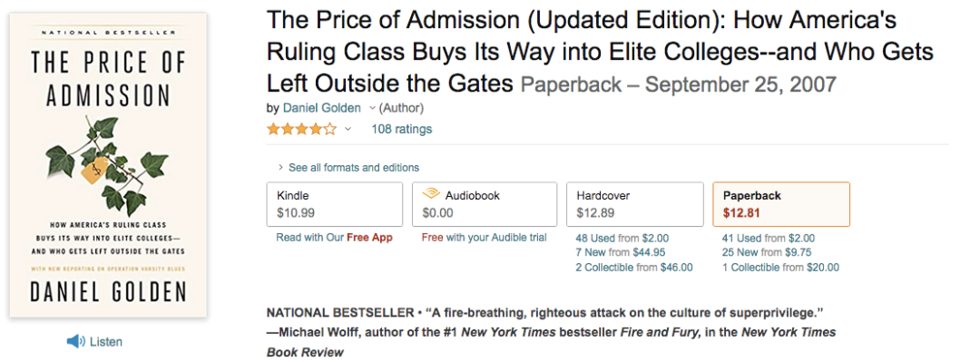Expand See all formats and editions
The width and height of the screenshot is (980, 362).
pos(348,168)
